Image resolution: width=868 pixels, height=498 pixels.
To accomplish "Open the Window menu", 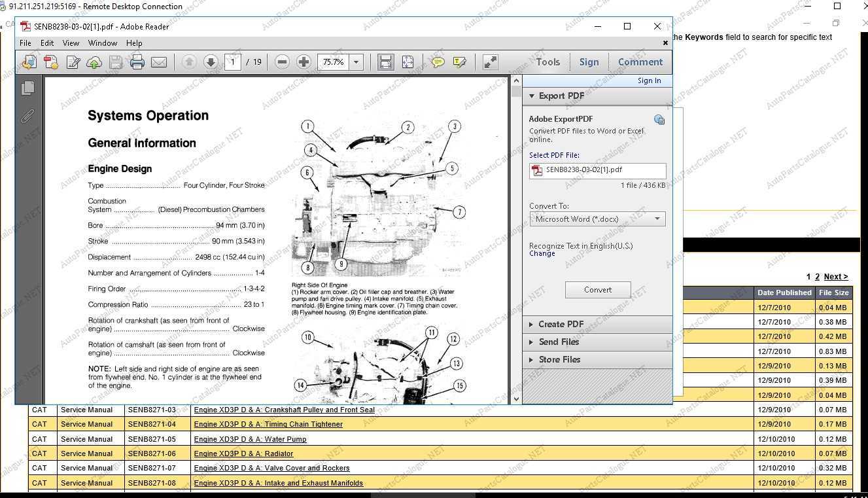I will tap(103, 43).
